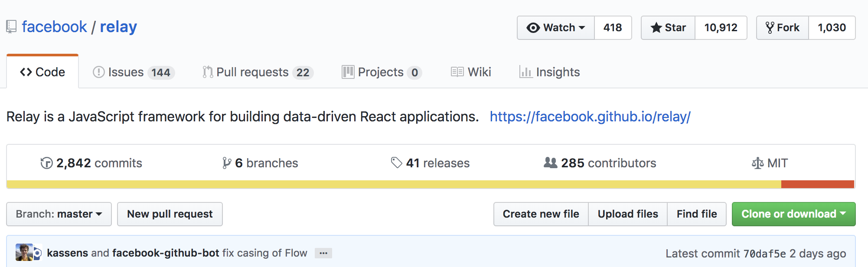Viewport: 868px width, 267px height.
Task: Click the branches git-branch icon
Action: pyautogui.click(x=226, y=163)
